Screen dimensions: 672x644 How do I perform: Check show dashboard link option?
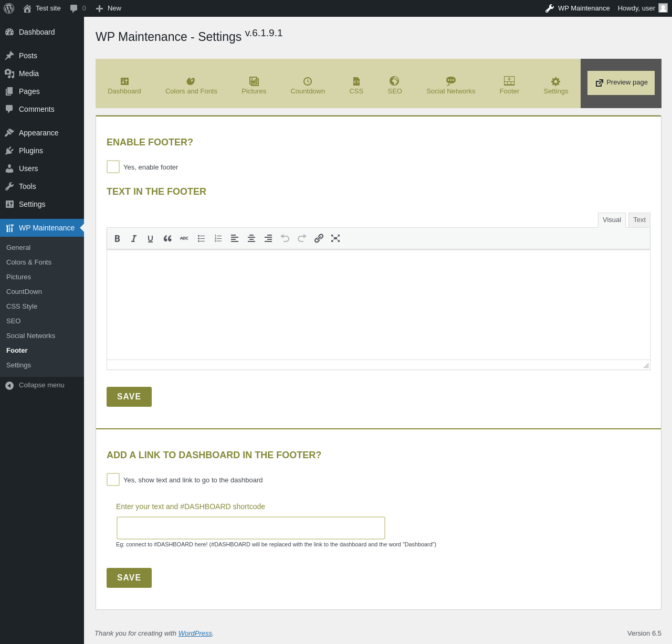click(x=113, y=479)
